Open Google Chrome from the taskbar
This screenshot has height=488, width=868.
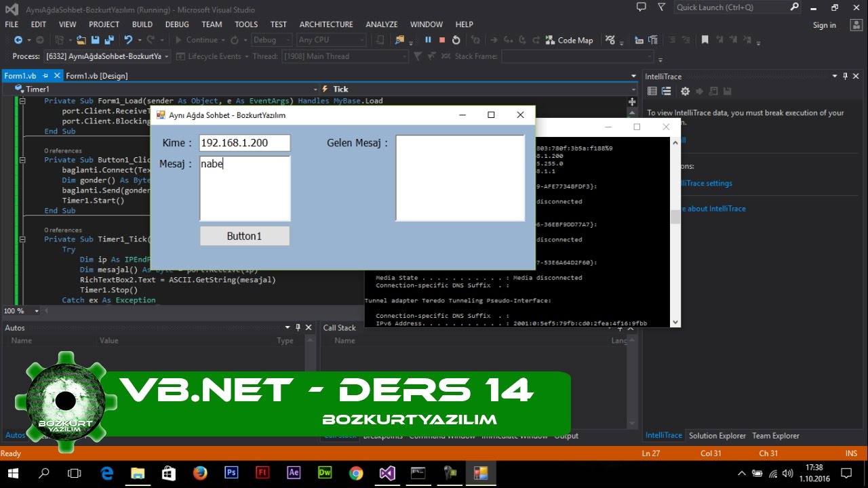(356, 473)
